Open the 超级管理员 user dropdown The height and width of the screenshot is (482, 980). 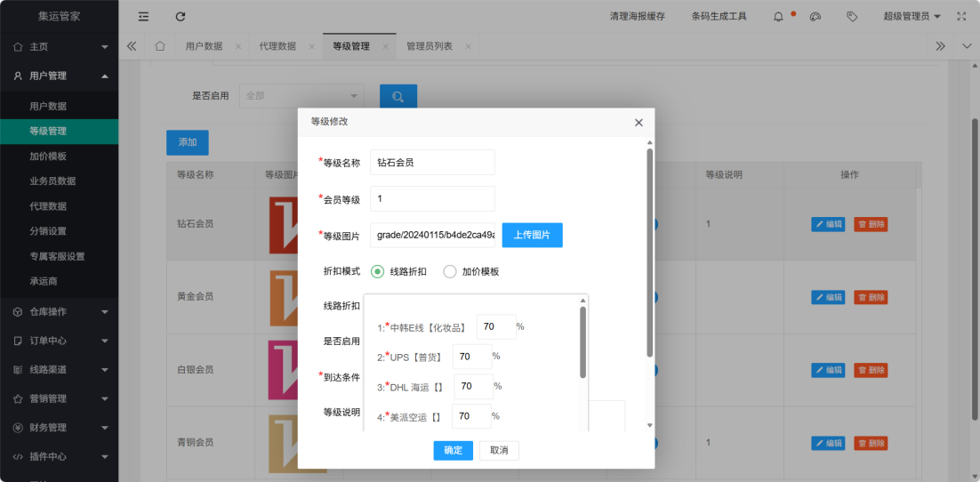click(912, 17)
